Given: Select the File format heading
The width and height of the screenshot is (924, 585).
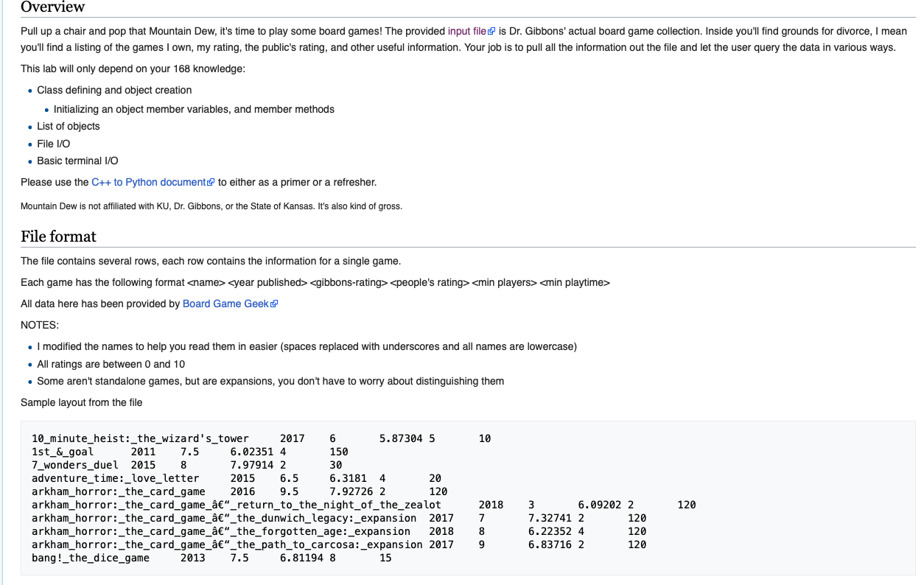Looking at the screenshot, I should coord(58,237).
